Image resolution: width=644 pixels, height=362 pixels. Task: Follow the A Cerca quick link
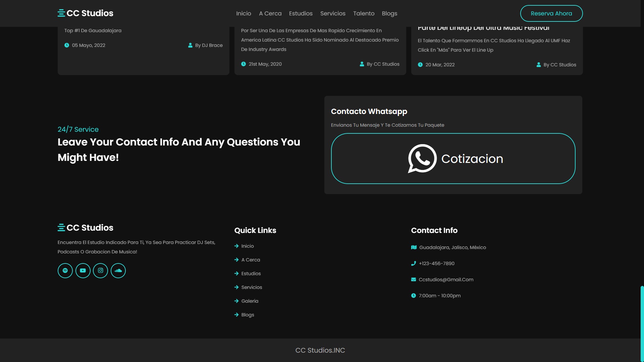(x=251, y=260)
